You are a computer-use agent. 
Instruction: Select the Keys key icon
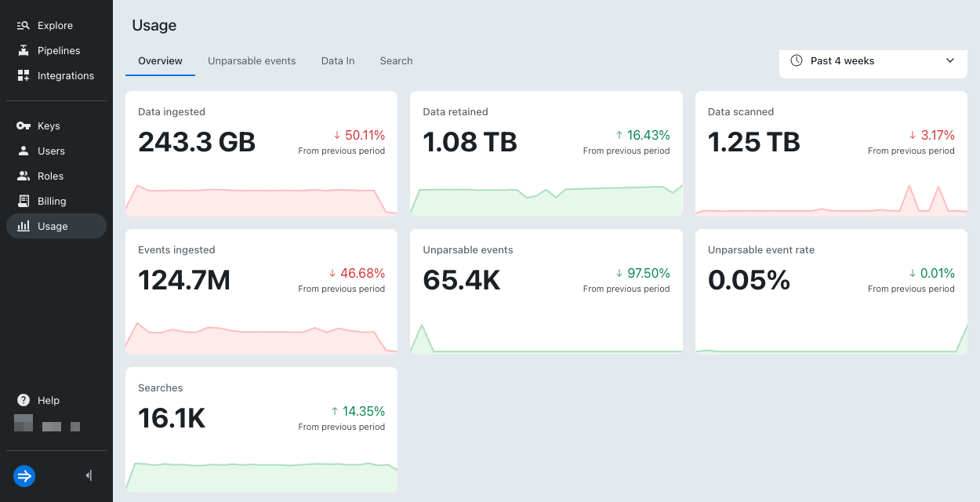(24, 126)
